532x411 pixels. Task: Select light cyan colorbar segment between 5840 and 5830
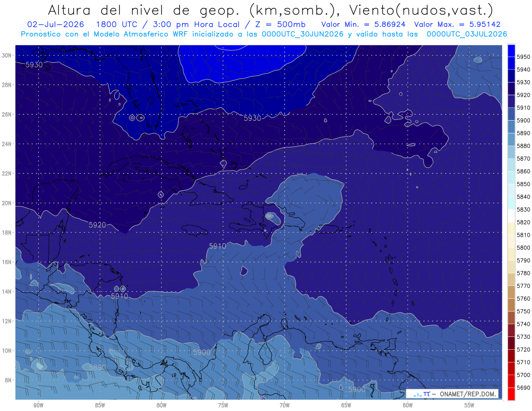(x=511, y=203)
